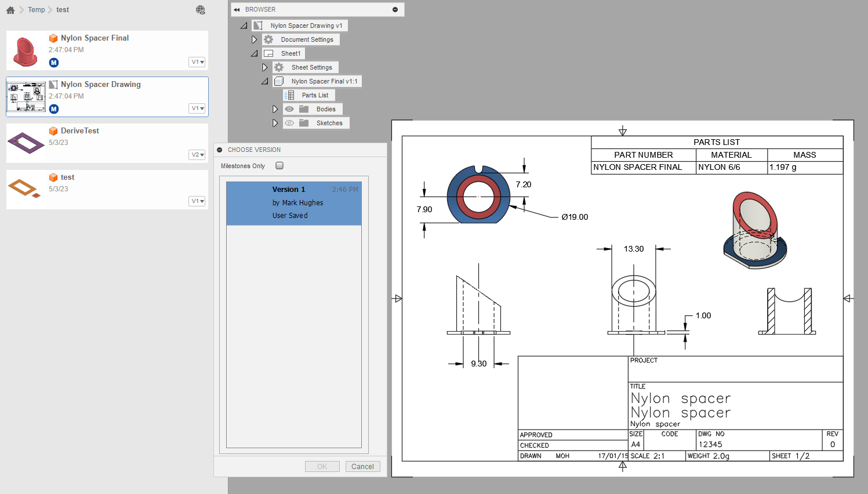Toggle visibility of the Bodies folder
Image resolution: width=868 pixels, height=494 pixels.
[x=289, y=109]
